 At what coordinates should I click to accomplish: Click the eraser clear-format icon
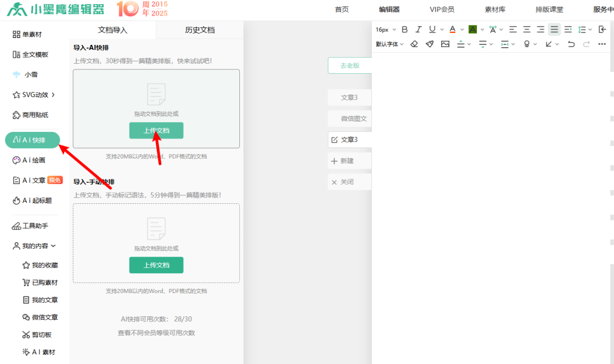tap(414, 44)
